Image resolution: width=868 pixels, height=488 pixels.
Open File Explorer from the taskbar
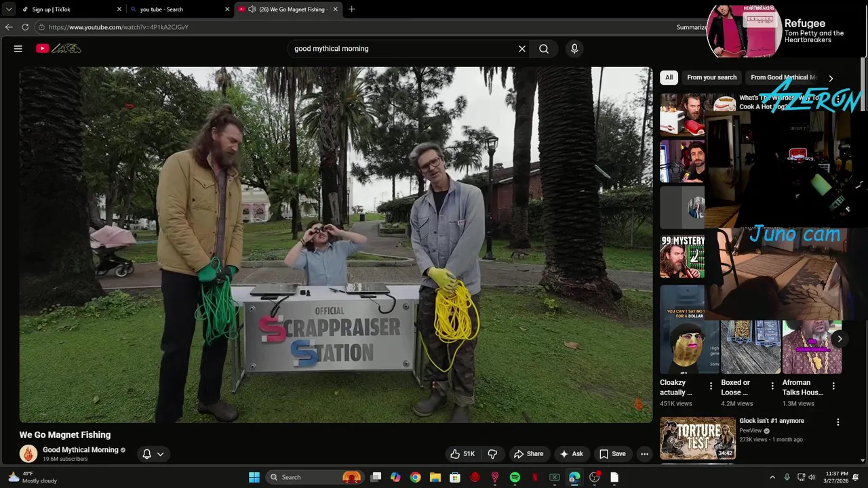[435, 477]
